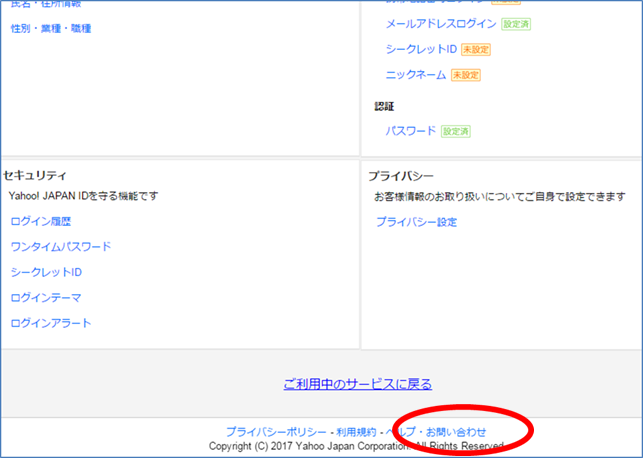Open the 性別・業種・職種 link
This screenshot has width=643, height=458.
50,28
